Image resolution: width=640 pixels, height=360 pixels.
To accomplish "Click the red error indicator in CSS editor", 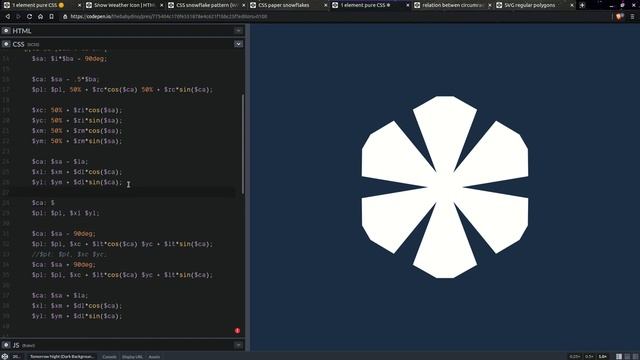I will pos(238,331).
